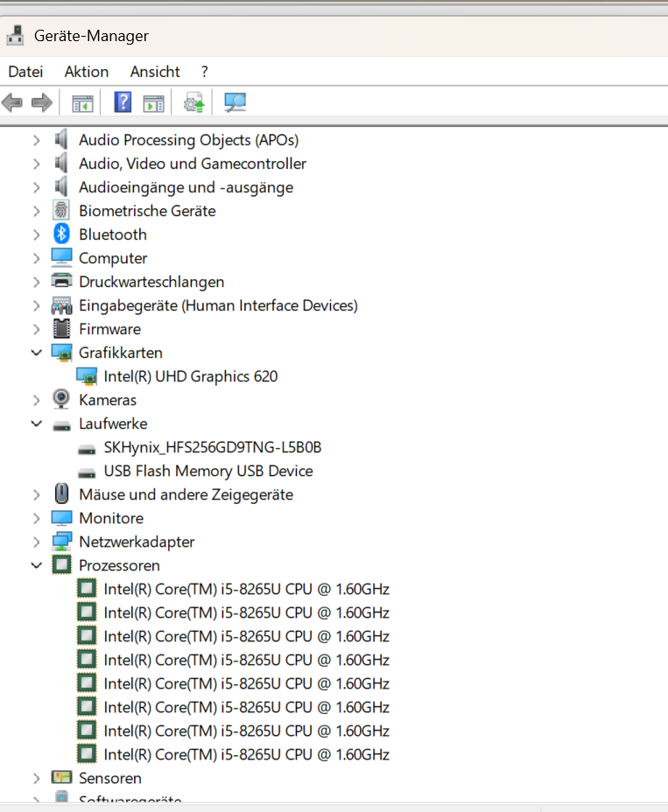Select Intel(R) UHD Graphics 620
Viewport: 668px width, 812px height.
[191, 376]
